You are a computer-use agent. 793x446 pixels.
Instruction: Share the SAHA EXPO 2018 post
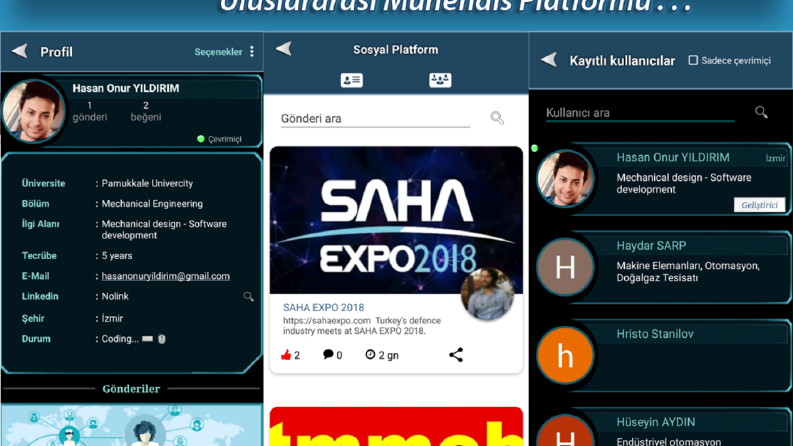tap(456, 354)
